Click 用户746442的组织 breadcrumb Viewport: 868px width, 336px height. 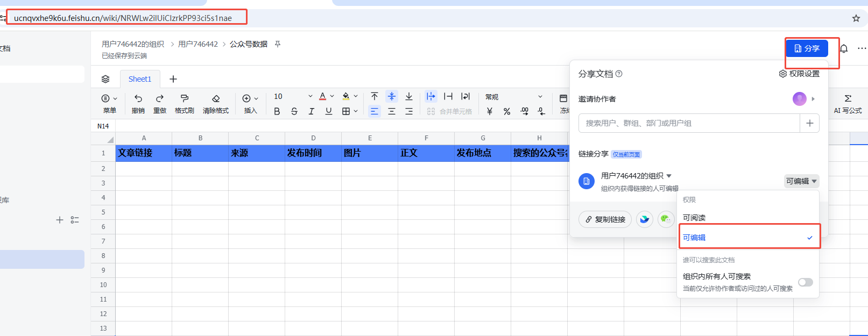tap(133, 44)
